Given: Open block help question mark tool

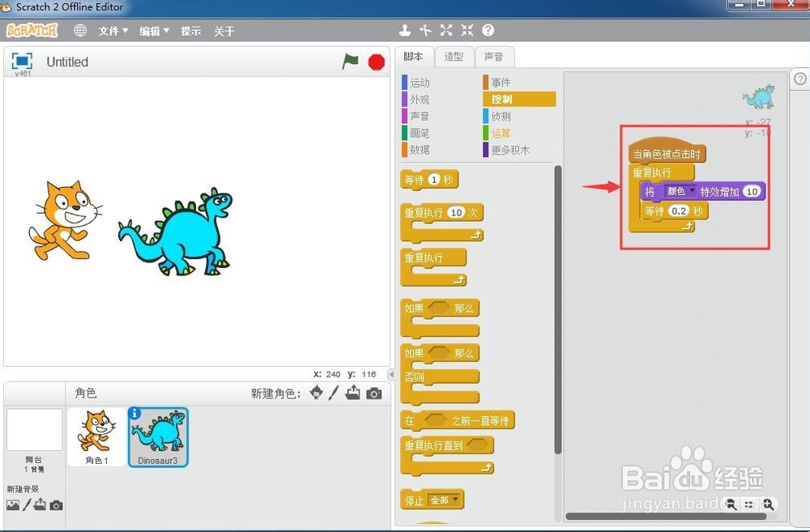Looking at the screenshot, I should pyautogui.click(x=488, y=31).
